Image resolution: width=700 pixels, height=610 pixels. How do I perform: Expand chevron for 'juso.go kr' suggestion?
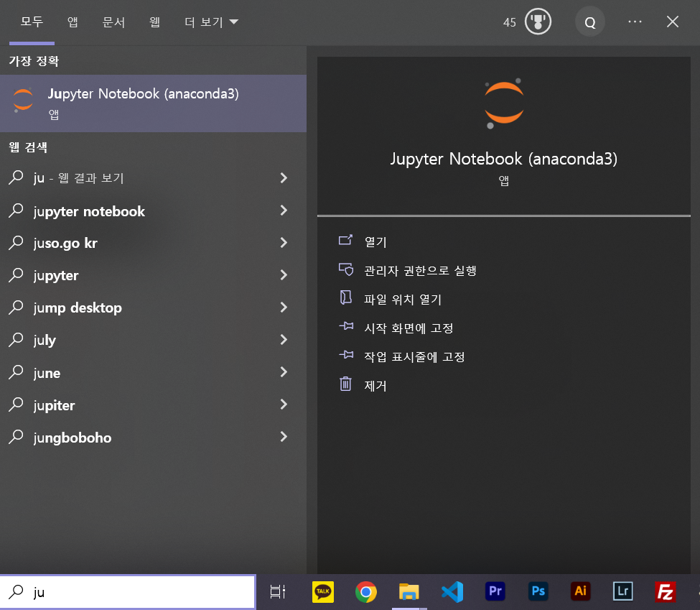[x=284, y=243]
